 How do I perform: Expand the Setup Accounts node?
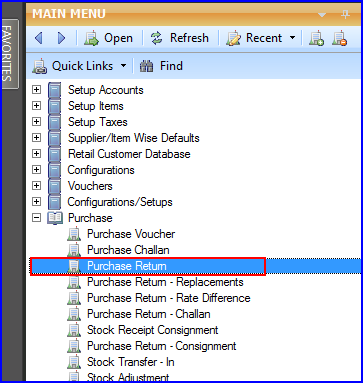point(36,90)
